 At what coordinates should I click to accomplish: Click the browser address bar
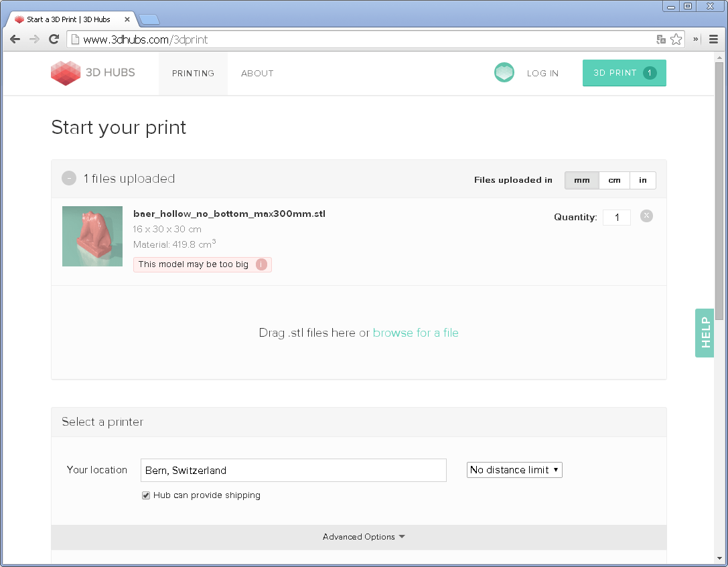pos(362,39)
